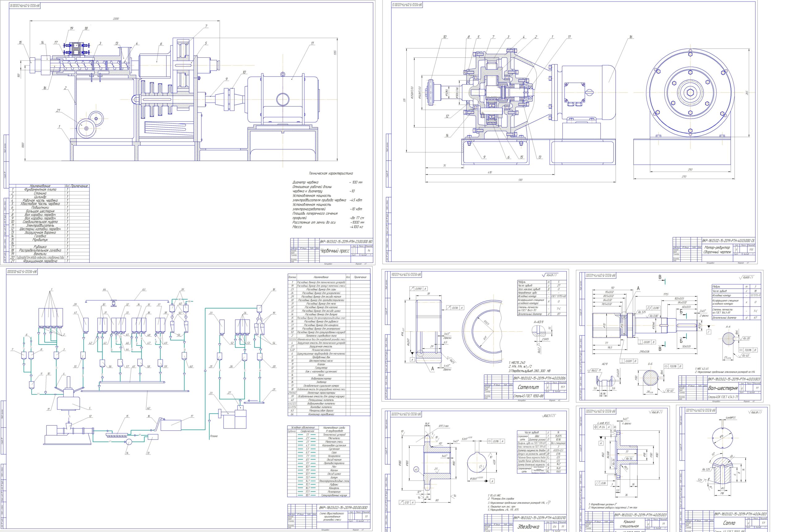Screen dimensions: 791x532
Task: Select the "Монорельсовая дорога" table row
Action: click(329, 411)
